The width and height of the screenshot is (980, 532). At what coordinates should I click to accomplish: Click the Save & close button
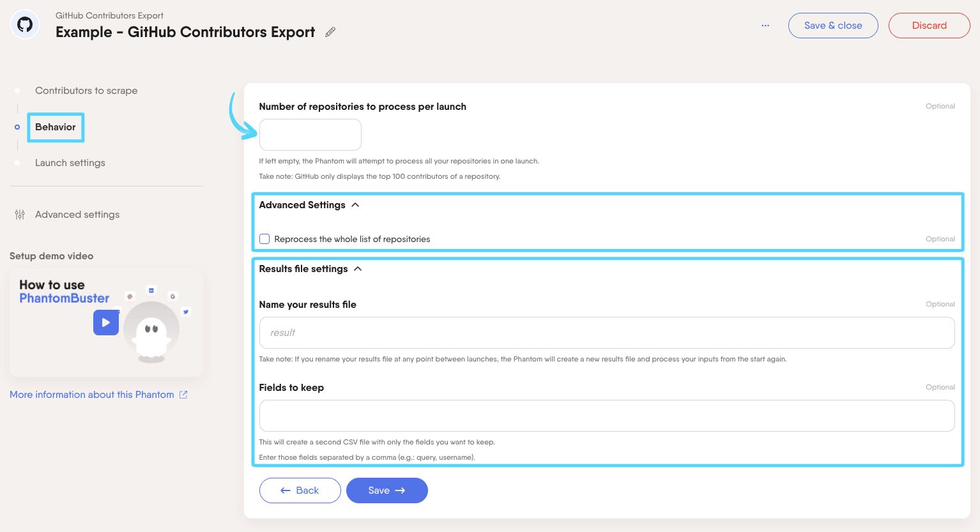click(833, 26)
